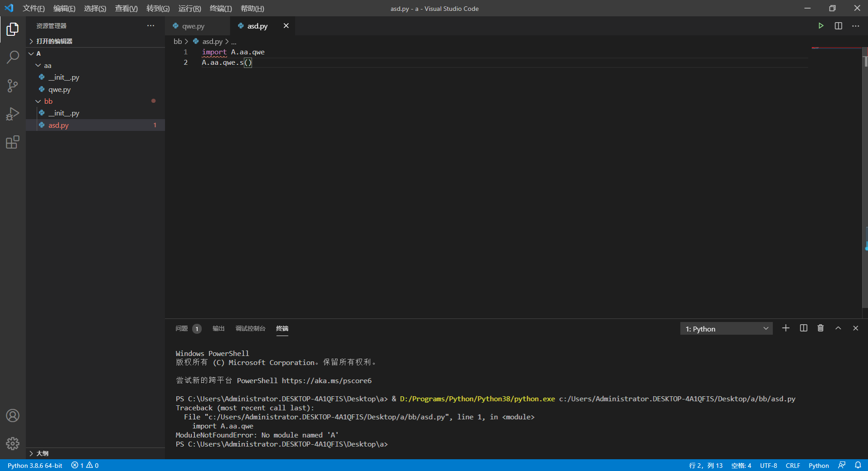Click the editor vertical scrollbar

click(x=865, y=177)
